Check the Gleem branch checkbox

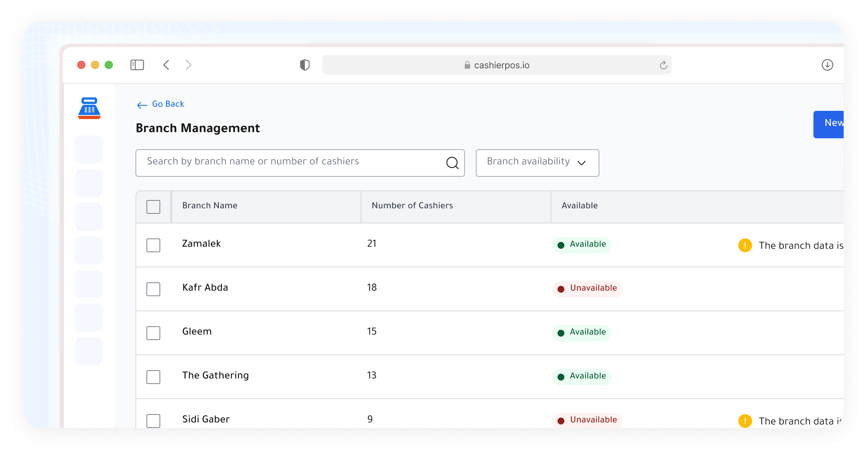coord(153,333)
